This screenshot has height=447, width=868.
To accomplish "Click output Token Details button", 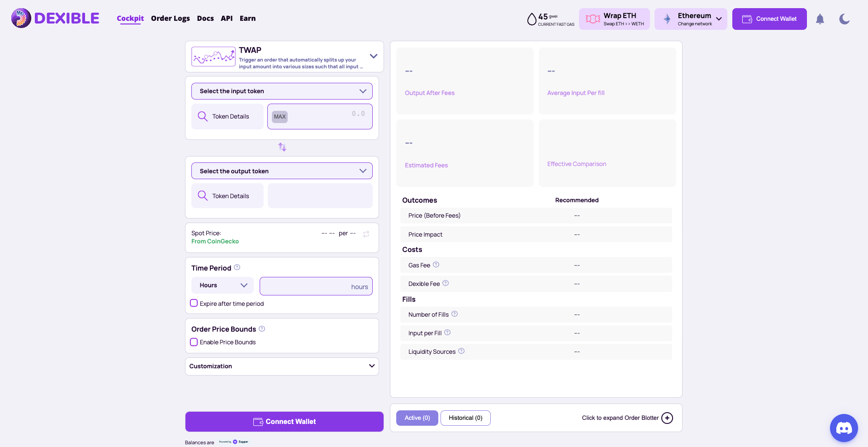I will click(x=228, y=196).
